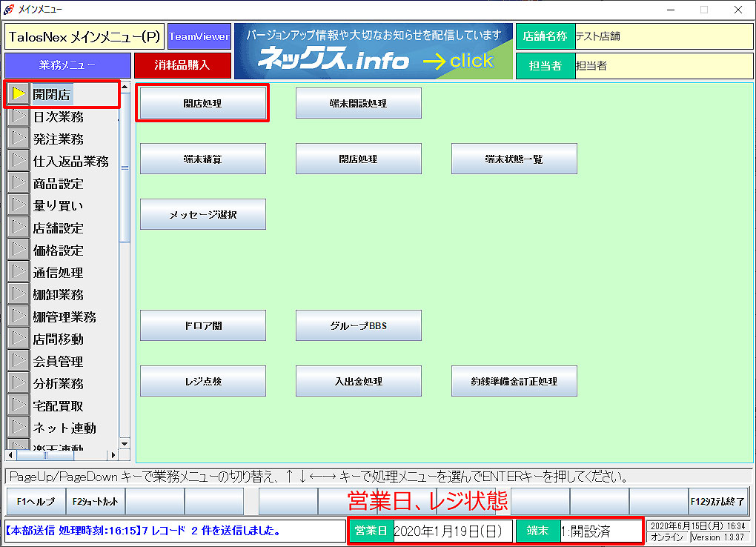Launch TeamViewer from the header
Viewport: 756px width, 547px height.
tap(197, 36)
